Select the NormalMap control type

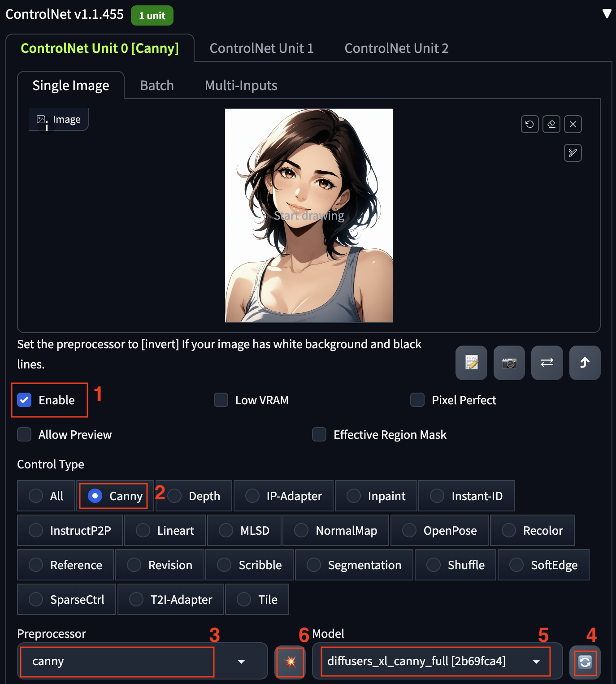click(x=336, y=530)
